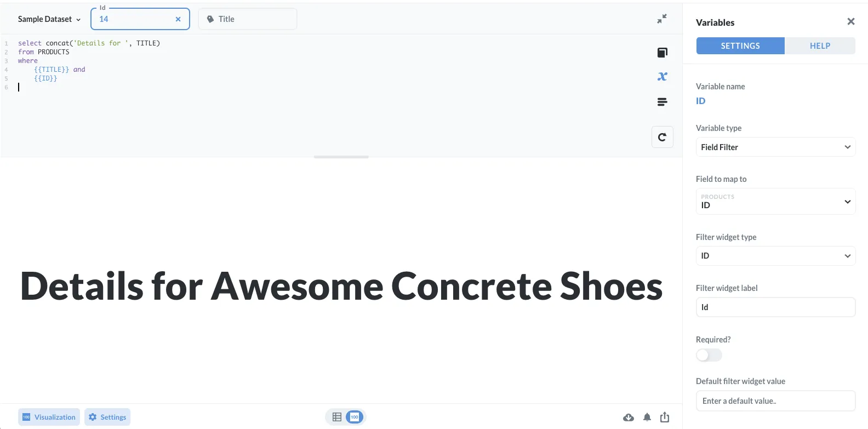Download results with the cloud icon
This screenshot has height=429, width=868.
[x=629, y=417]
